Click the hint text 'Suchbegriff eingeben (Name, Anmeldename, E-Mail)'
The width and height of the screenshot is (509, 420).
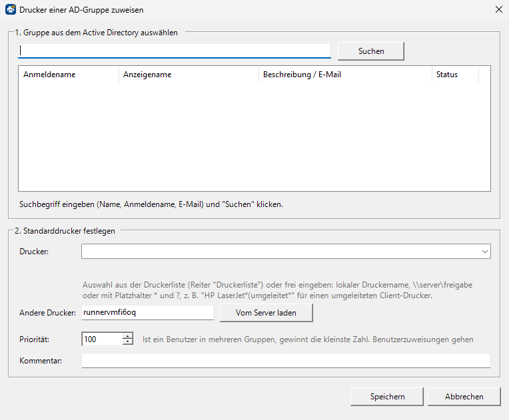(112, 204)
